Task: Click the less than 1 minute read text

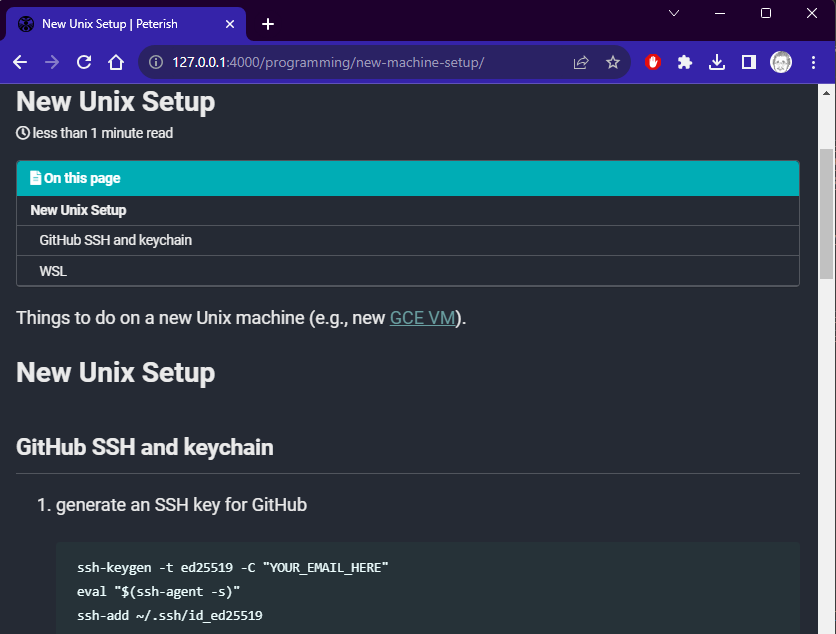Action: 102,133
